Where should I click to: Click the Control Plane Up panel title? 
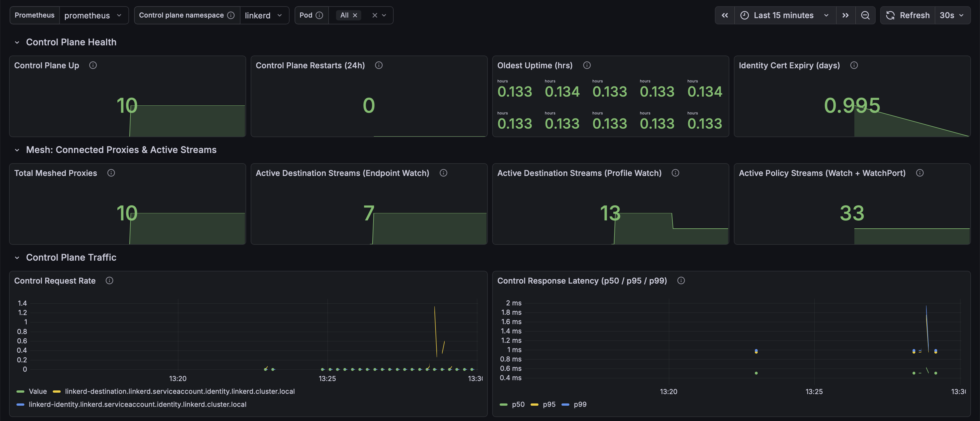point(47,65)
